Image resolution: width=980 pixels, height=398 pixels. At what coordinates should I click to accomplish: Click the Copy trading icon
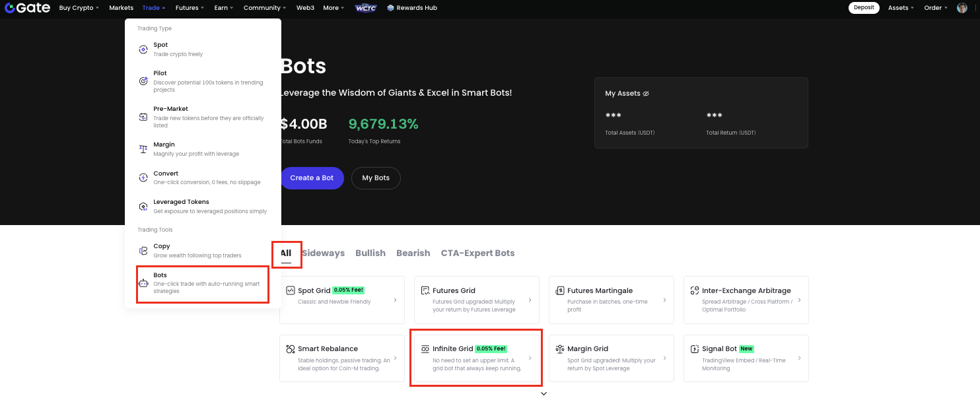[143, 251]
